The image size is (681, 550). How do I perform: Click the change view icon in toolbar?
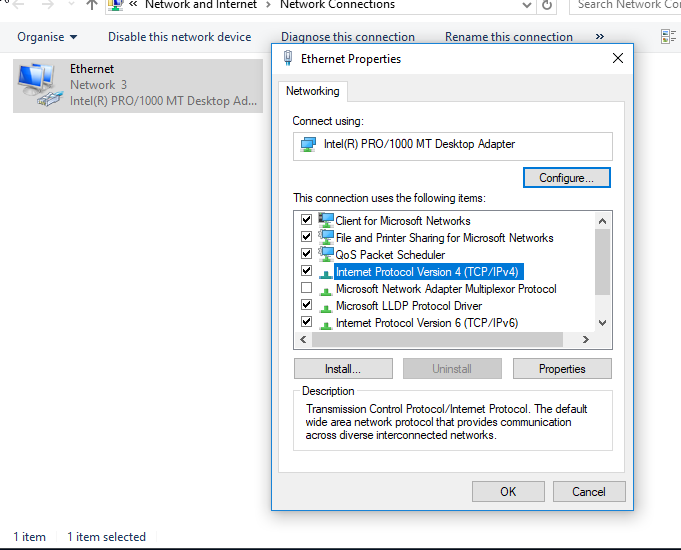pyautogui.click(x=668, y=36)
